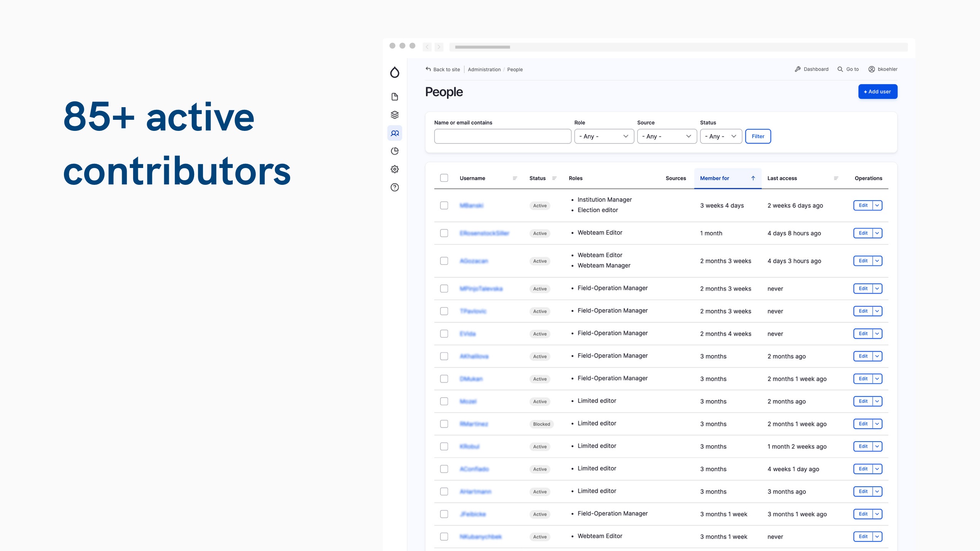Click the Dashboard wrench icon
The image size is (980, 551).
pos(798,69)
